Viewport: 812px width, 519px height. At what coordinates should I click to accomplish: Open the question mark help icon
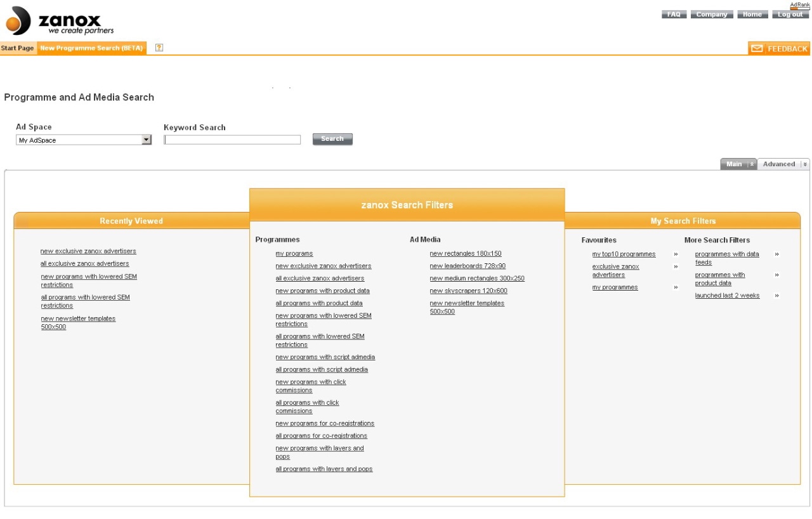coord(159,48)
